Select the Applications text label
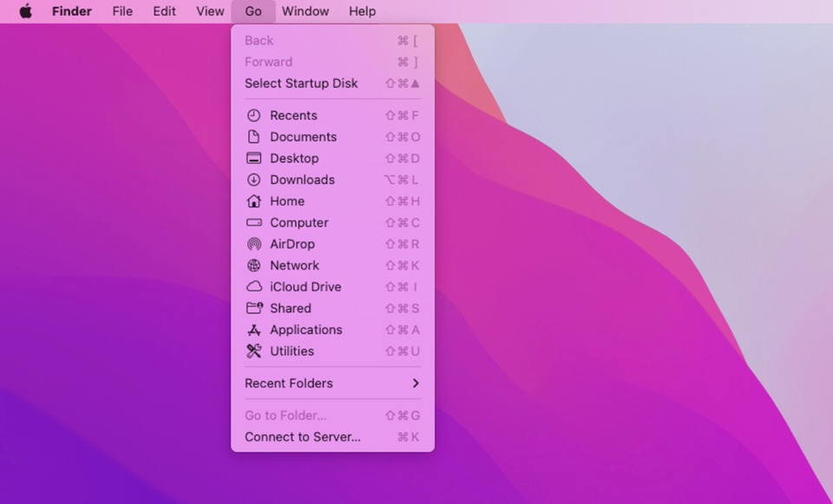 [305, 330]
